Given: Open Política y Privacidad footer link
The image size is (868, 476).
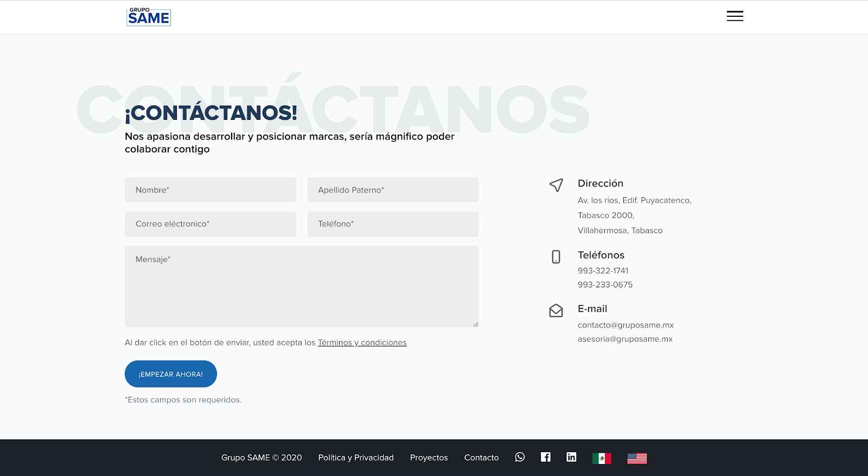Looking at the screenshot, I should (x=356, y=458).
